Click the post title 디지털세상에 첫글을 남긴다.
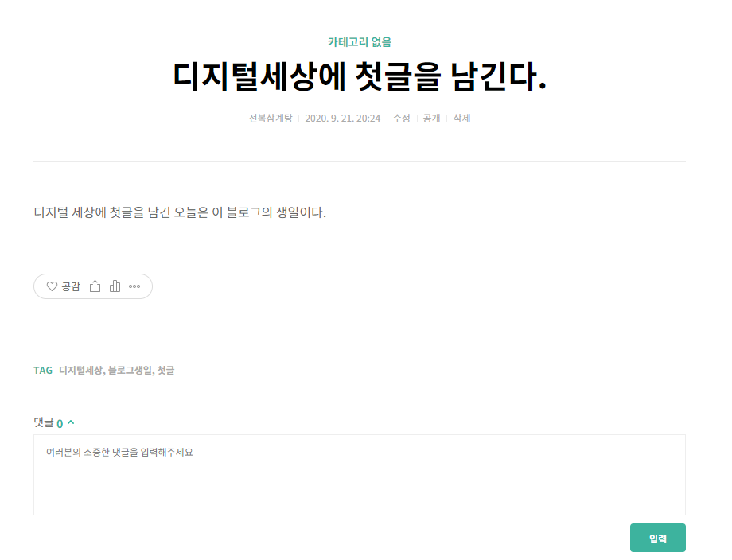The height and width of the screenshot is (560, 732). [x=360, y=76]
